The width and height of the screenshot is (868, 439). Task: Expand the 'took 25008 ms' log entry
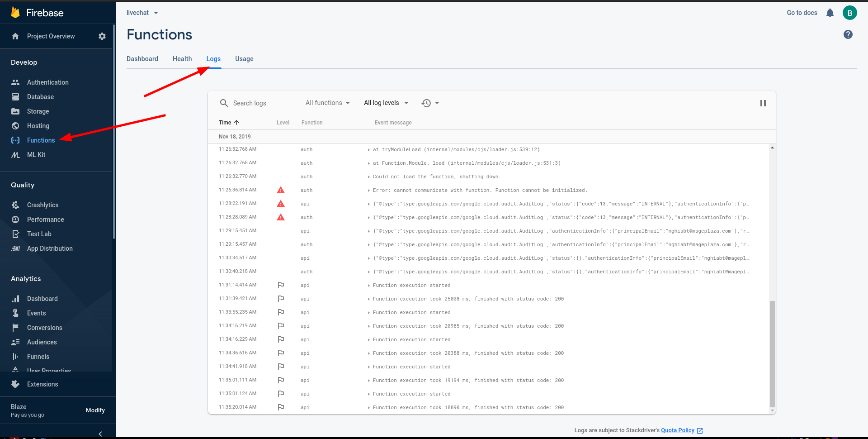369,299
